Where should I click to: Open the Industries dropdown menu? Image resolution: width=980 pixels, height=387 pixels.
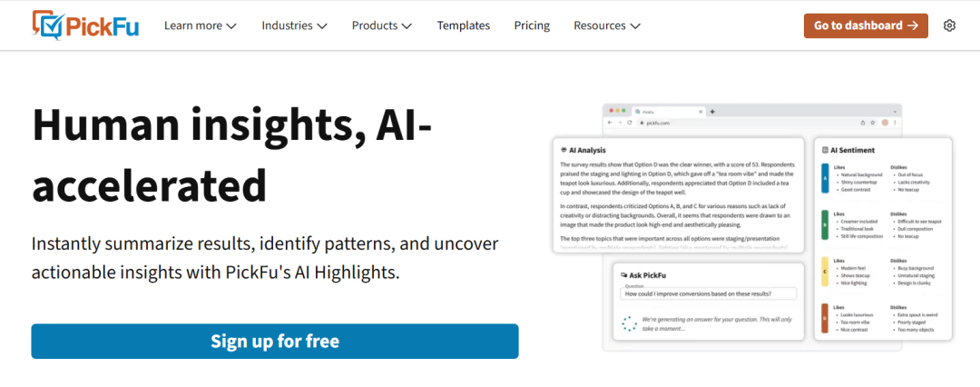tap(294, 25)
